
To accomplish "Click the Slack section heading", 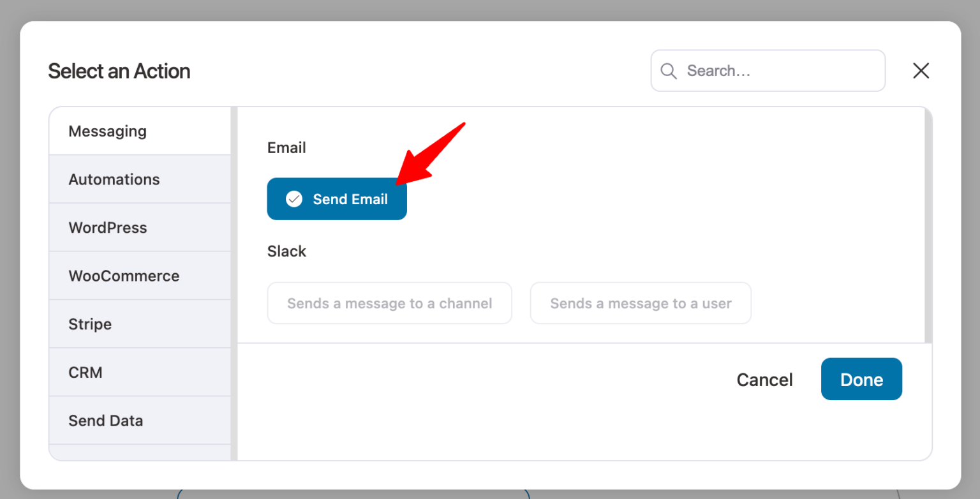I will (x=286, y=251).
